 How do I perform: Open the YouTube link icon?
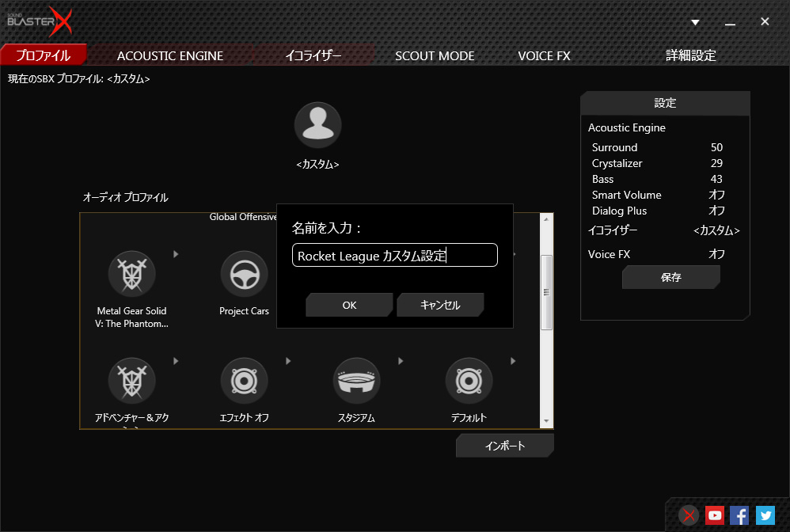pos(715,515)
